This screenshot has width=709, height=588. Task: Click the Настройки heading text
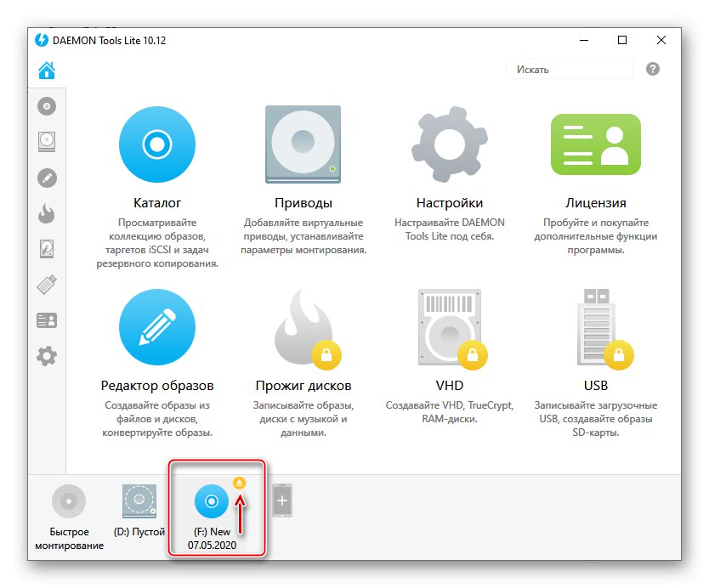[x=450, y=203]
